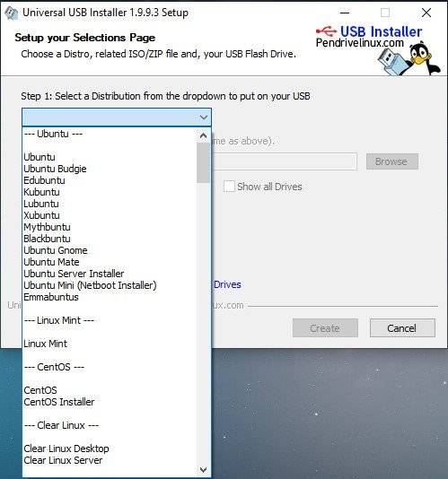Click the disabled Browse button
The image size is (448, 479).
click(392, 161)
